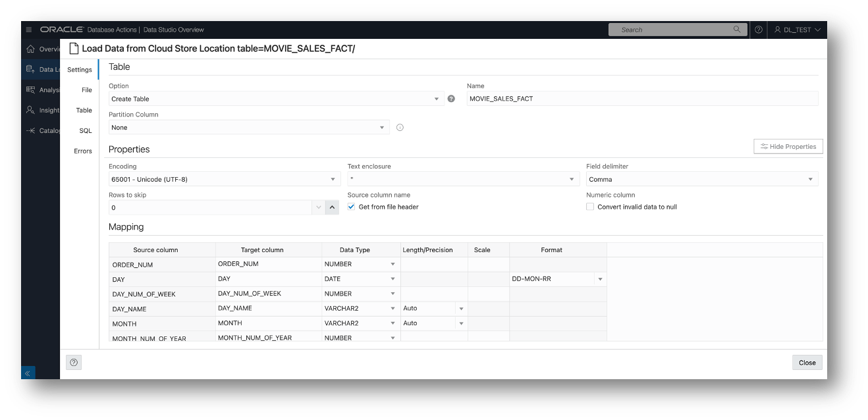Screen dimensions: 868x420
Task: Select the SQL tab
Action: [x=86, y=131]
